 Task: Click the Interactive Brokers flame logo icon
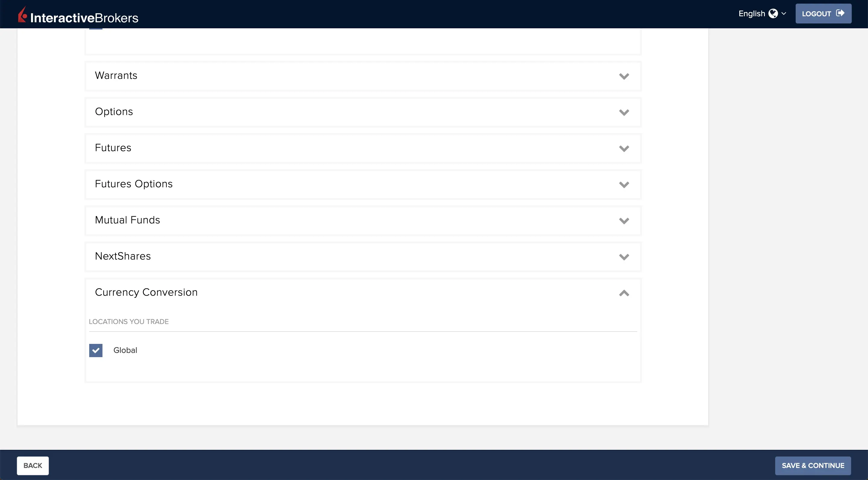pos(22,15)
